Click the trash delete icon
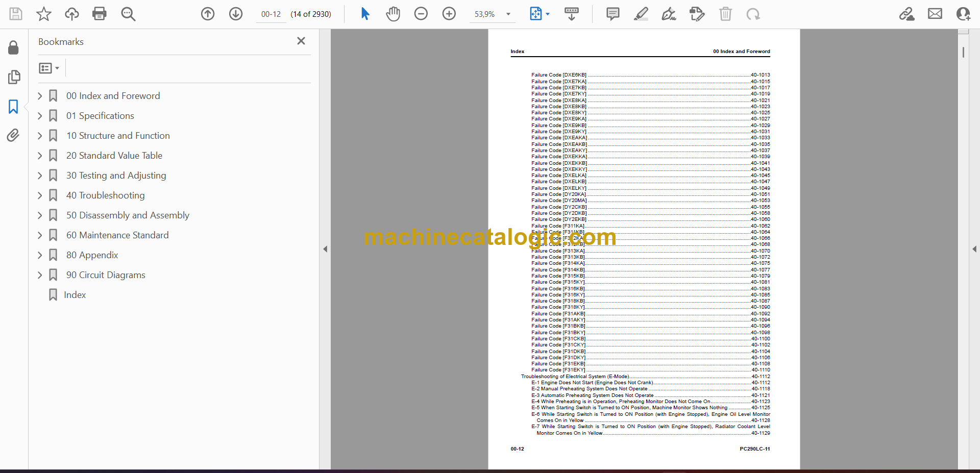The width and height of the screenshot is (980, 473). tap(725, 14)
